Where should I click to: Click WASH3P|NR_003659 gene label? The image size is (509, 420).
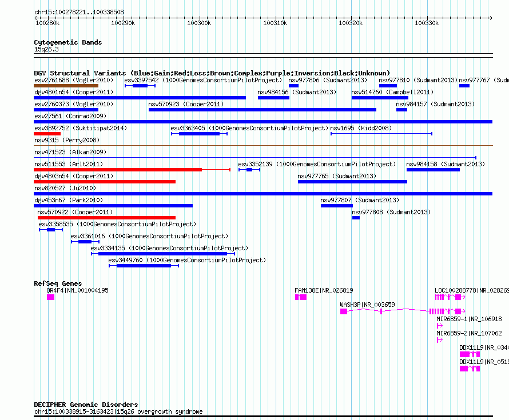(x=367, y=305)
